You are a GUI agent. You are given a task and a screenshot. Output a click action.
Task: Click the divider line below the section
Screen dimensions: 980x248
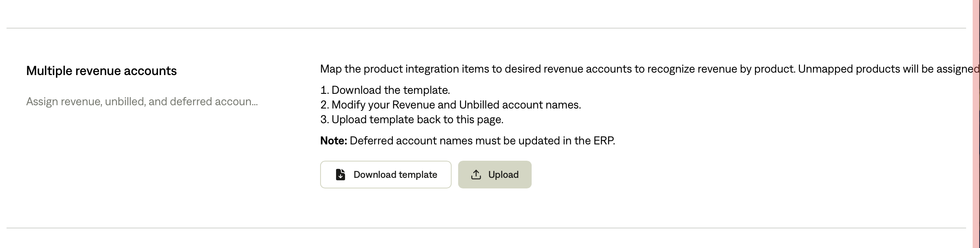486,228
